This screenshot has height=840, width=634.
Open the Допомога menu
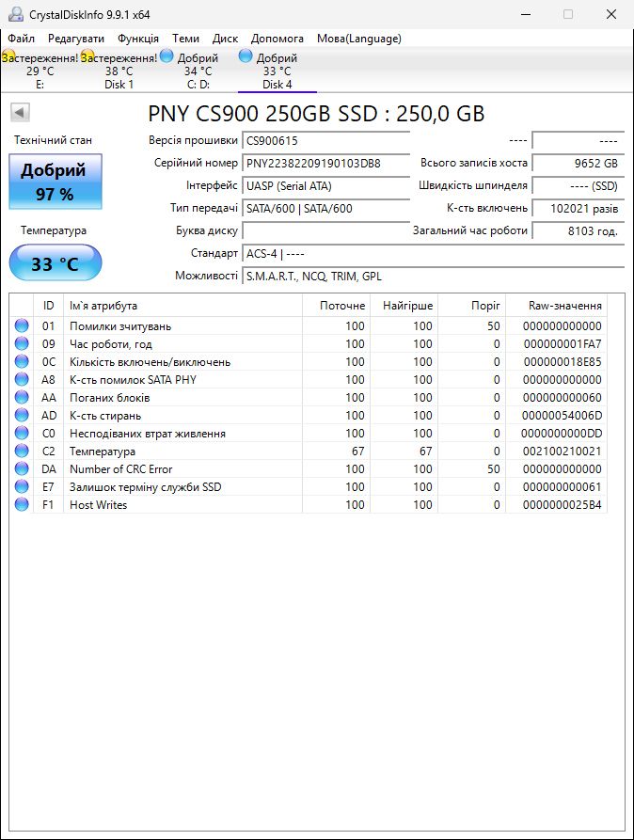(277, 39)
